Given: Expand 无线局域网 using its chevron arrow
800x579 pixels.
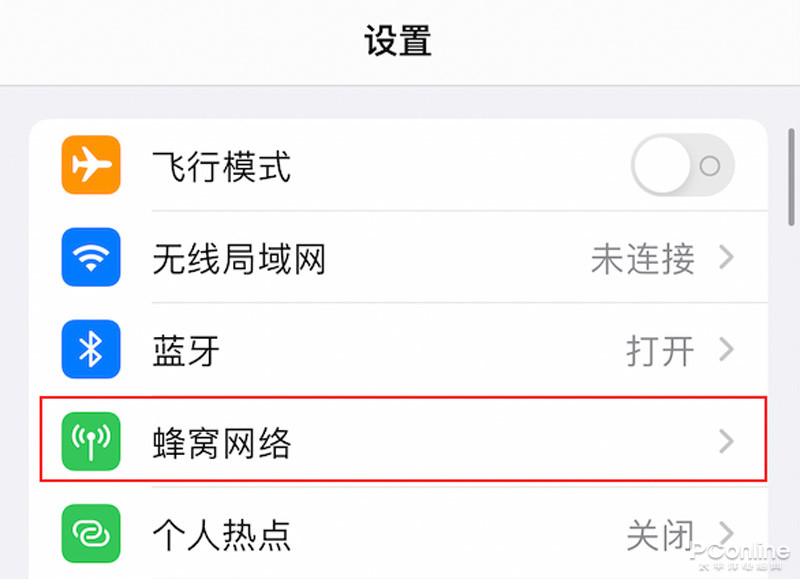Looking at the screenshot, I should [727, 259].
